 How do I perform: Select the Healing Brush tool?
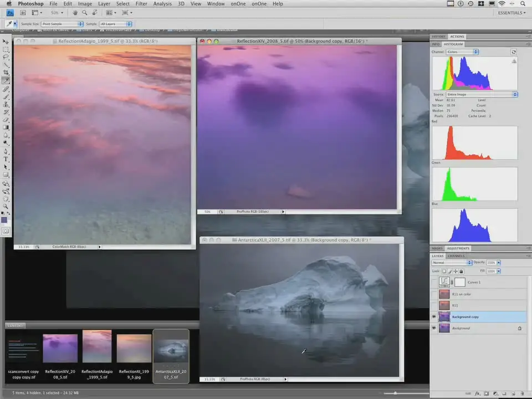click(6, 89)
